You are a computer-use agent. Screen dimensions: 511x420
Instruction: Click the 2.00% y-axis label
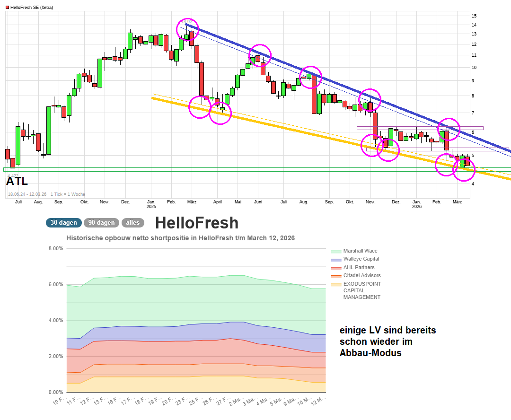[56, 356]
